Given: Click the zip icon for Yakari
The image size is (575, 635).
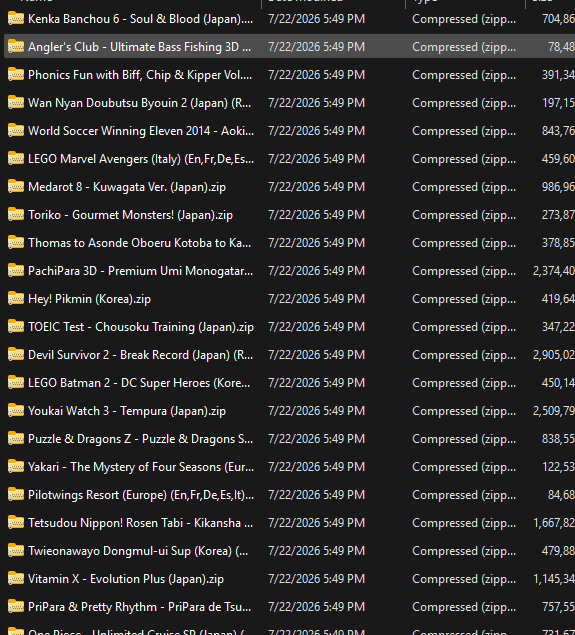Looking at the screenshot, I should coord(16,466).
